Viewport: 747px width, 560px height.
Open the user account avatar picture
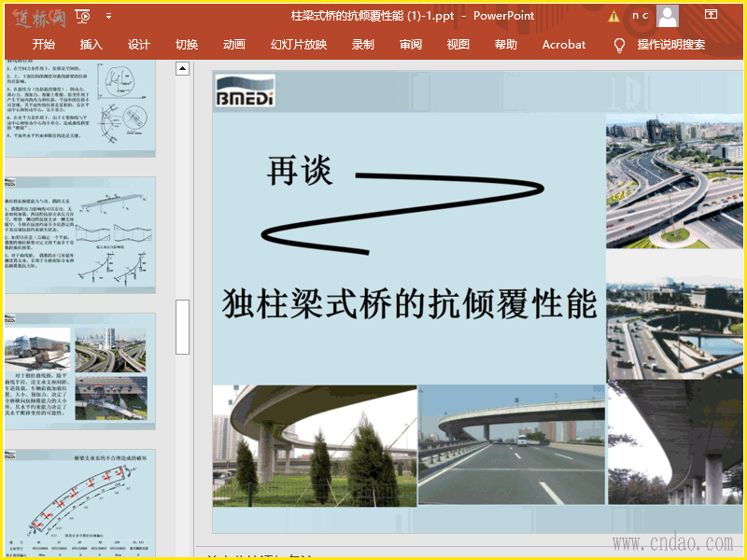[x=668, y=16]
